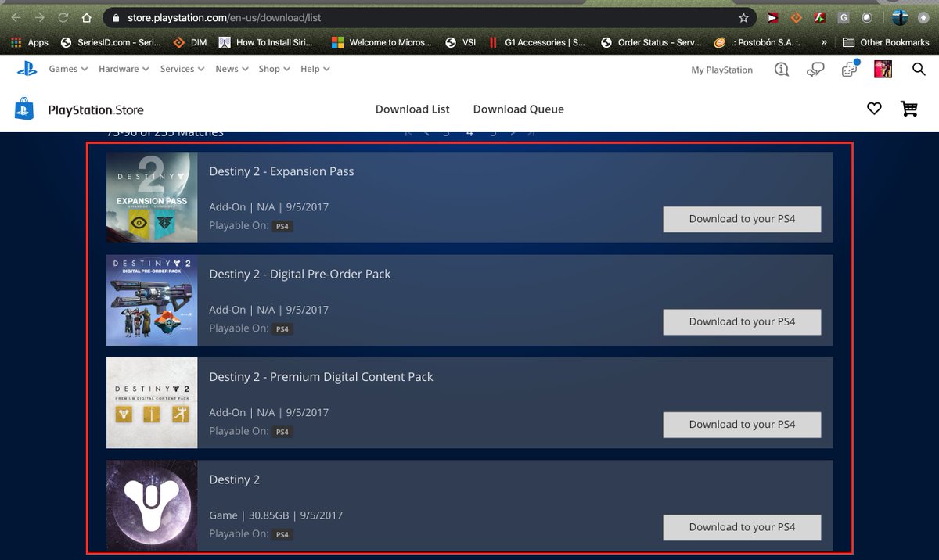Click the PS4 badge in the Expansion Pass row
939x560 pixels.
tap(282, 227)
